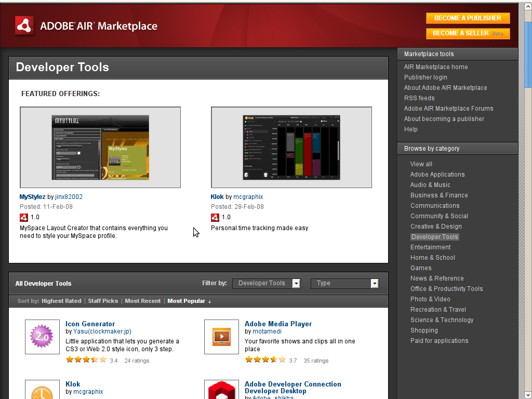
Task: Click '35 ratings' text for Adobe Media Player
Action: coord(316,361)
